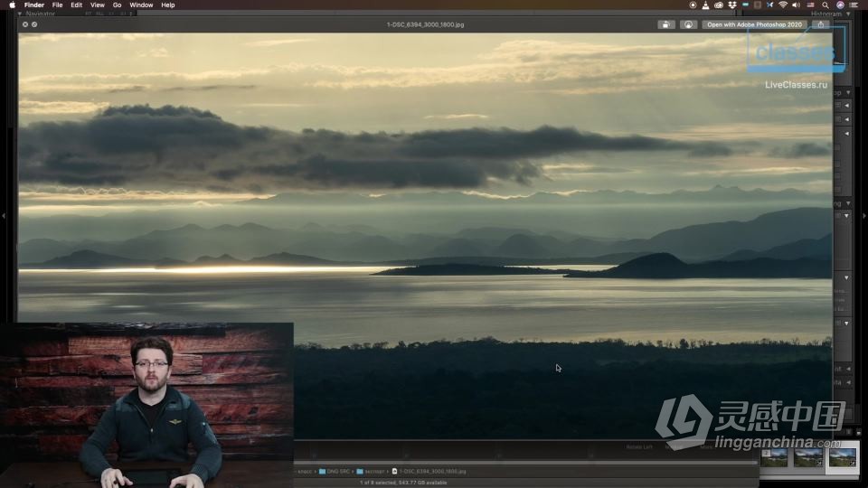Image resolution: width=868 pixels, height=488 pixels.
Task: Open Spotlight search in the menu bar
Action: pyautogui.click(x=826, y=5)
